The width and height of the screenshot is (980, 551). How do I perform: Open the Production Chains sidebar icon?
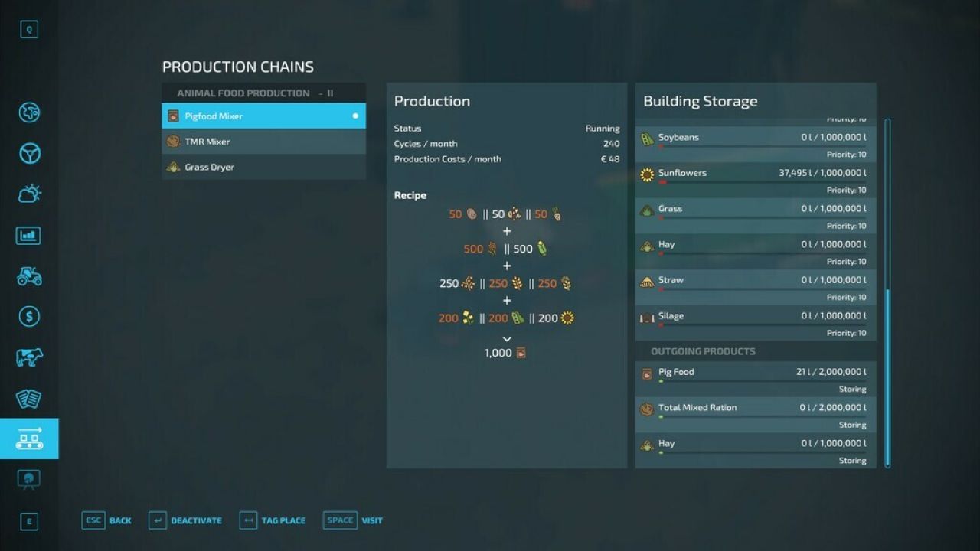29,439
